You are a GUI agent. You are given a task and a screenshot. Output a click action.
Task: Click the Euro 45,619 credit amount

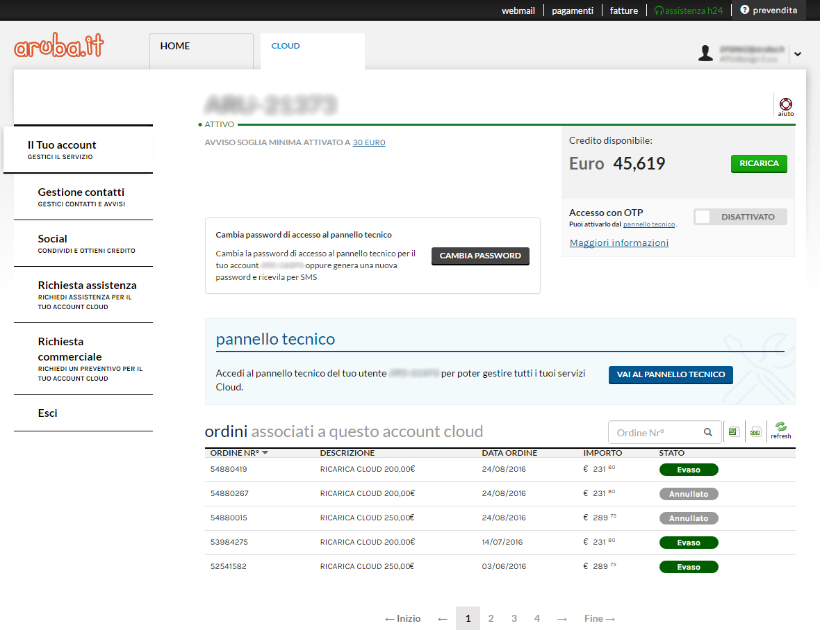617,164
